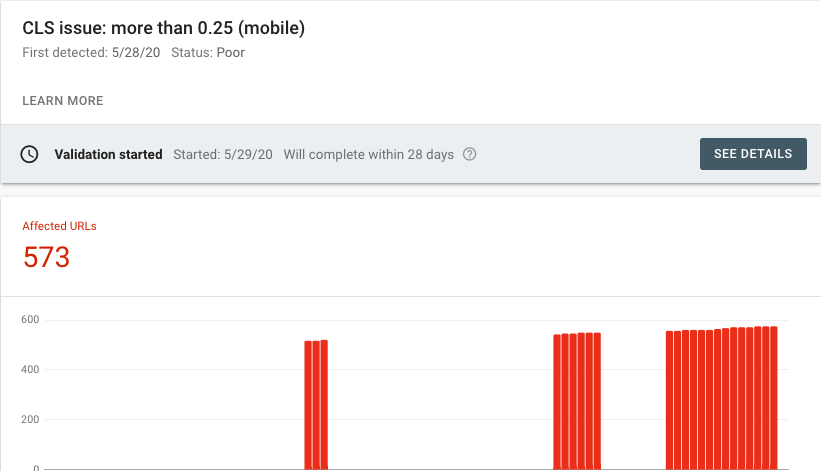Click the 200 y-axis label
The width and height of the screenshot is (821, 471).
point(30,419)
